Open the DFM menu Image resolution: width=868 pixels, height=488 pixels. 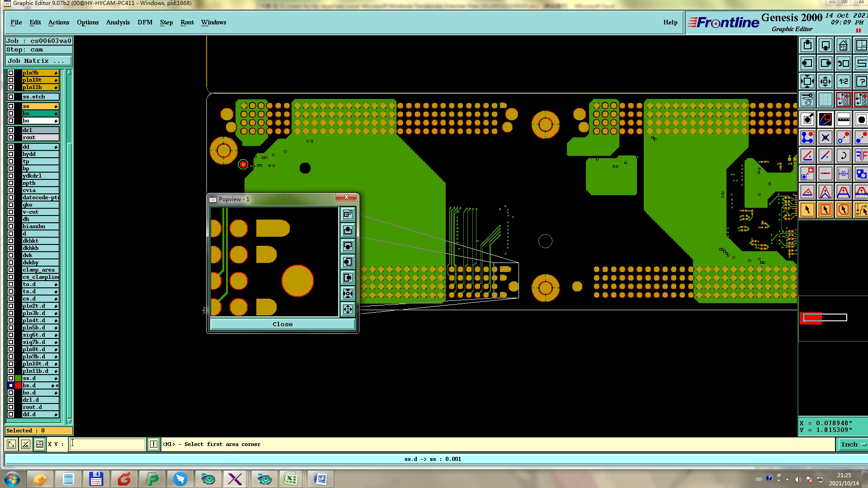145,22
